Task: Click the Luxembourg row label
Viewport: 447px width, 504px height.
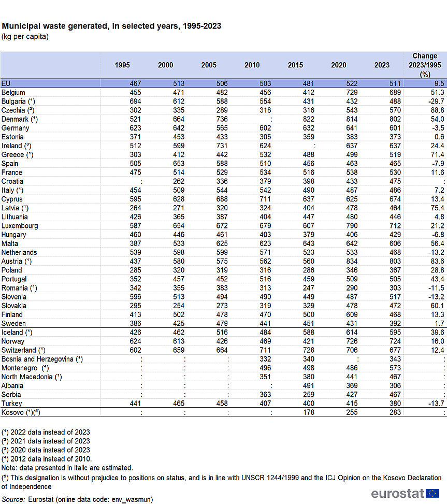Action: [20, 226]
